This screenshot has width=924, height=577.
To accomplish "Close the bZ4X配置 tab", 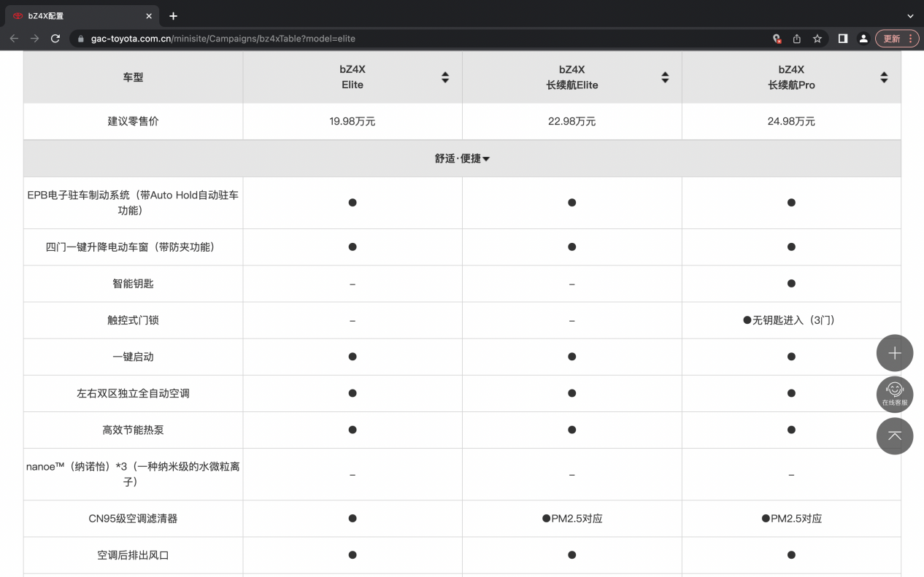I will point(149,16).
